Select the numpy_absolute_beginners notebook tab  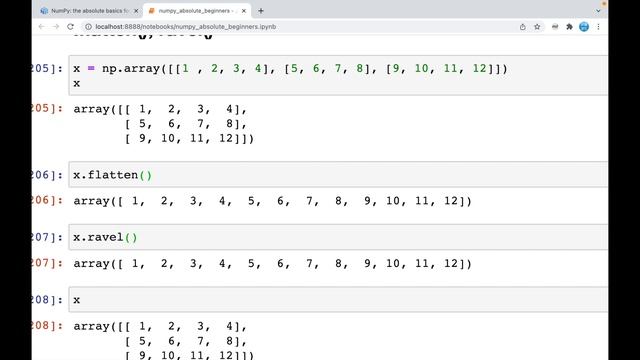click(x=196, y=11)
